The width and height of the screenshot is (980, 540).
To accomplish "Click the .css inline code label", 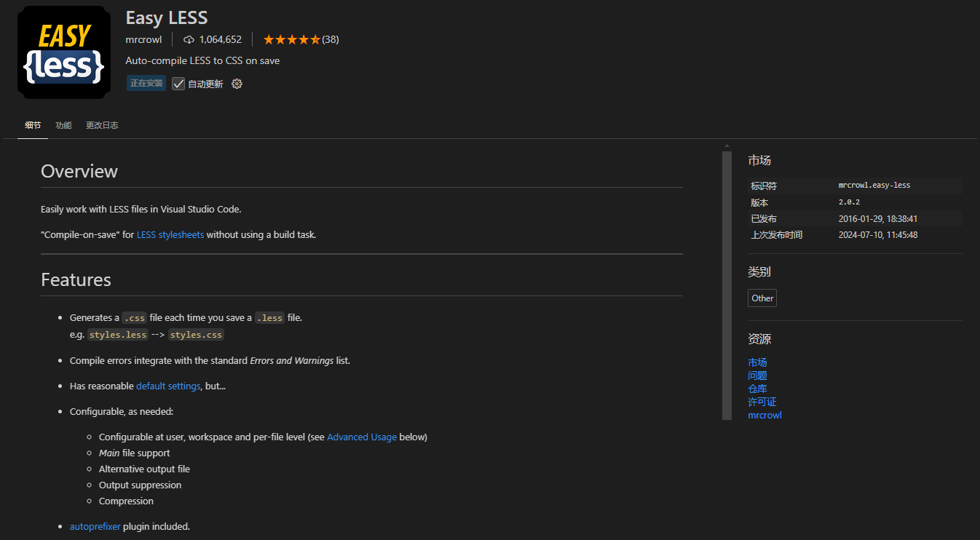I will click(x=134, y=318).
